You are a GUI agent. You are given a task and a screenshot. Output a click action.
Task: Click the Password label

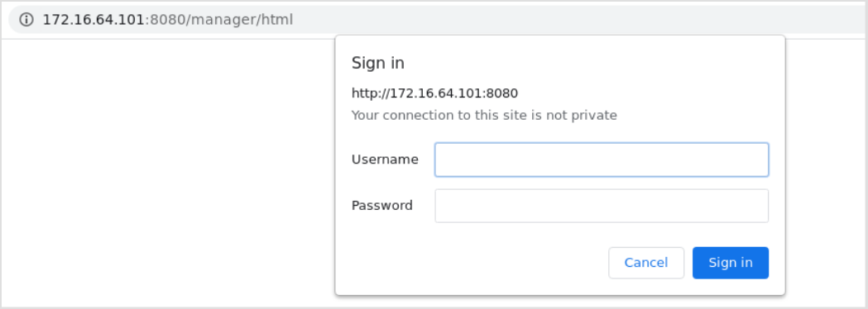pos(382,206)
